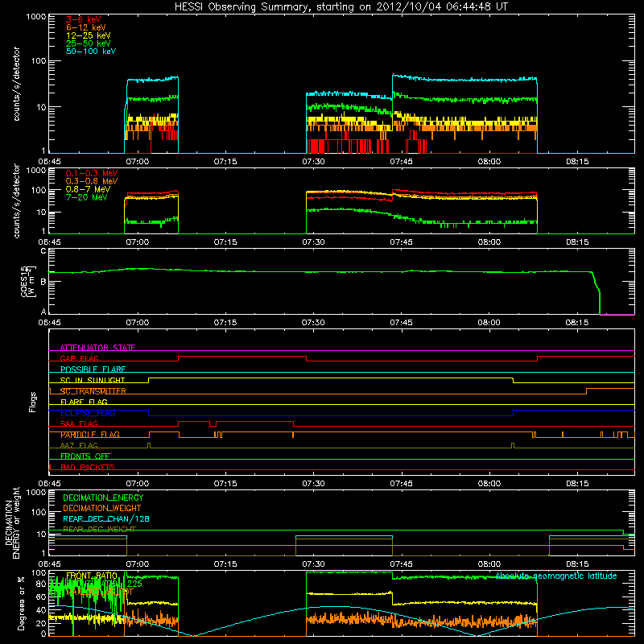This screenshot has width=644, height=644.
Task: Click the ECLIPSE_FLAG label
Action: (x=88, y=413)
